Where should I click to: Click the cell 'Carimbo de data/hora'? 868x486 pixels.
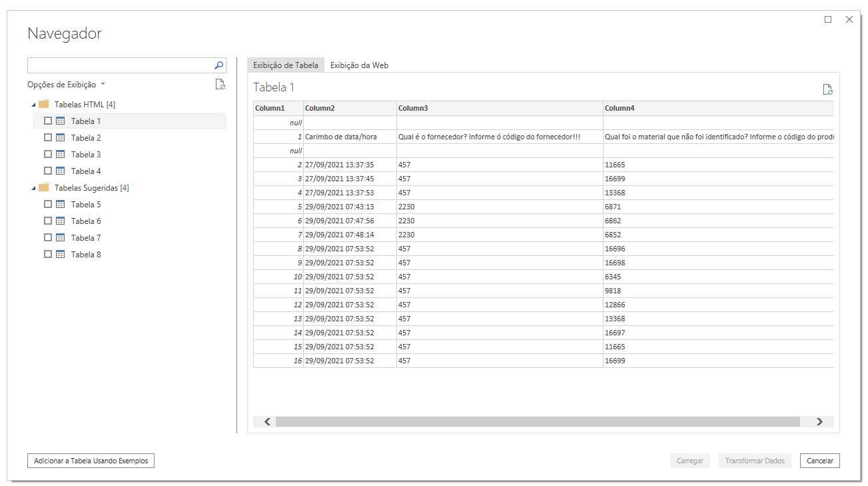tap(350, 137)
